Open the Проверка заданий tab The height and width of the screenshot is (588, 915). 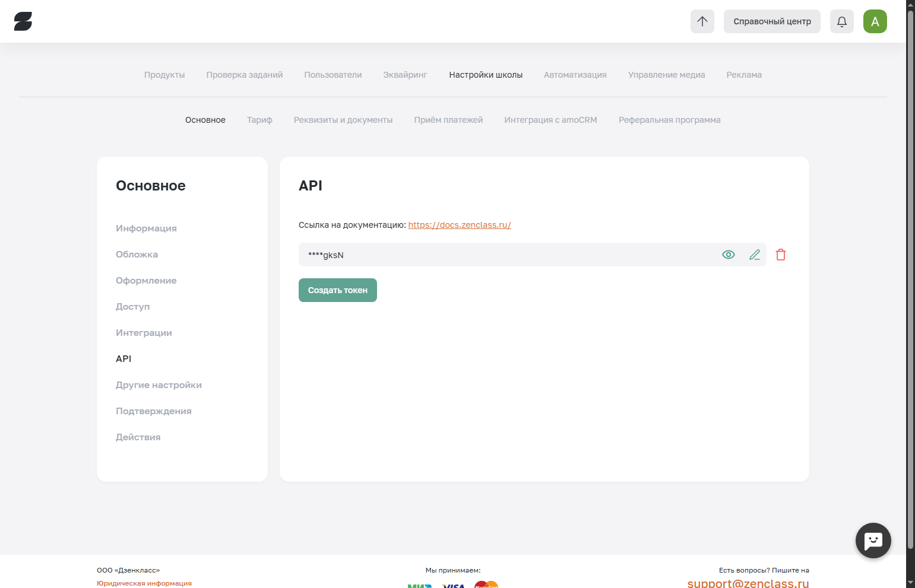245,75
